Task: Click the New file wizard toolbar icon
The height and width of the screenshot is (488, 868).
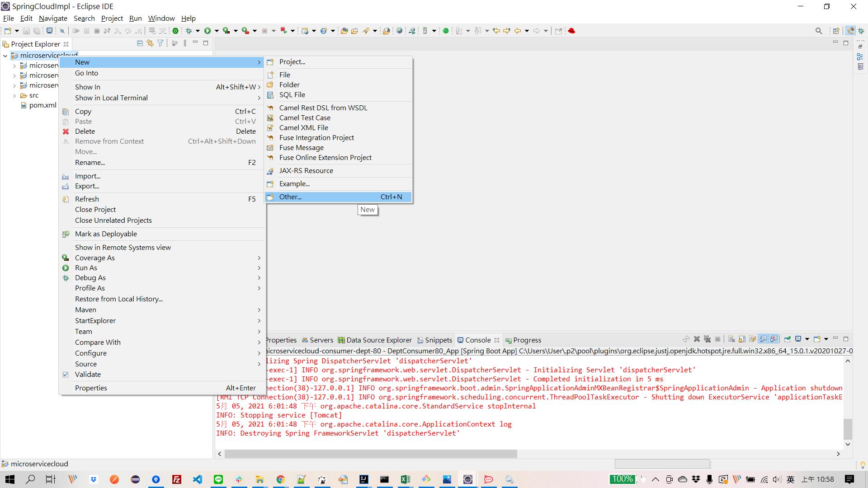Action: (x=8, y=31)
